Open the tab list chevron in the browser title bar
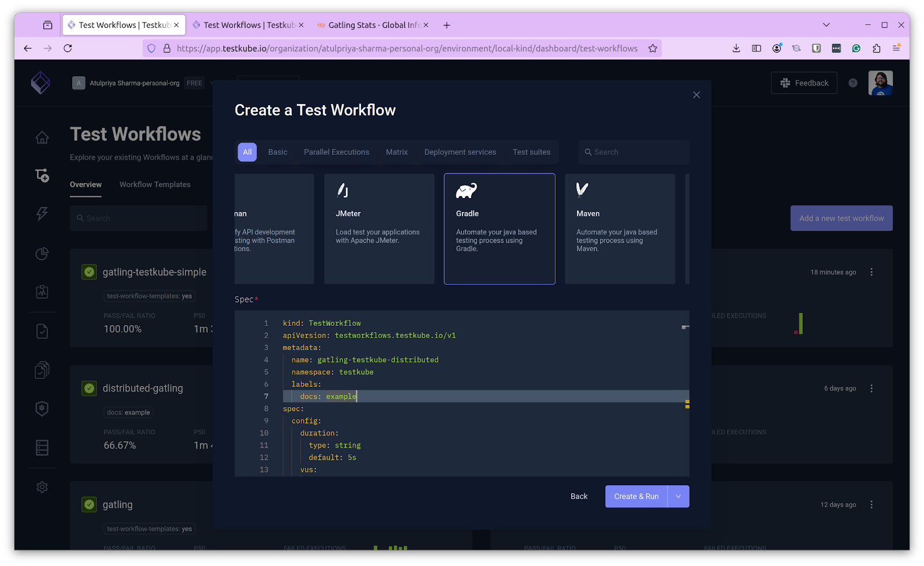Viewport: 924px width, 566px height. point(826,25)
